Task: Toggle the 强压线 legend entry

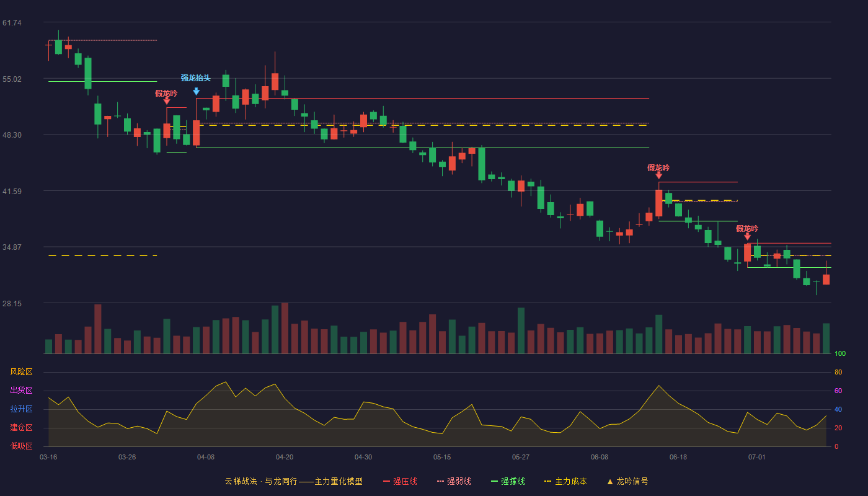Action: (400, 481)
